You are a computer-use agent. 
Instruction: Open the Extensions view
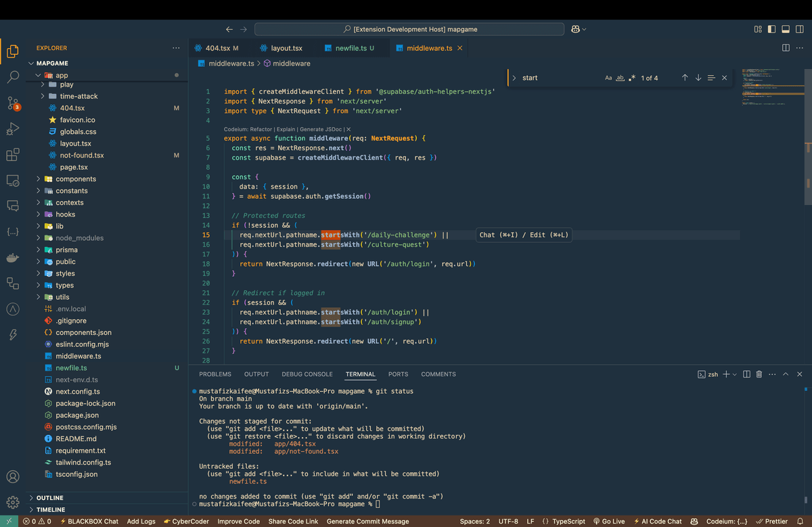point(12,155)
